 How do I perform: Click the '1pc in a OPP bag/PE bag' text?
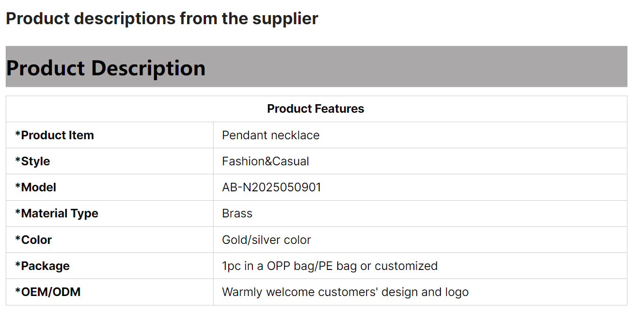coord(290,266)
